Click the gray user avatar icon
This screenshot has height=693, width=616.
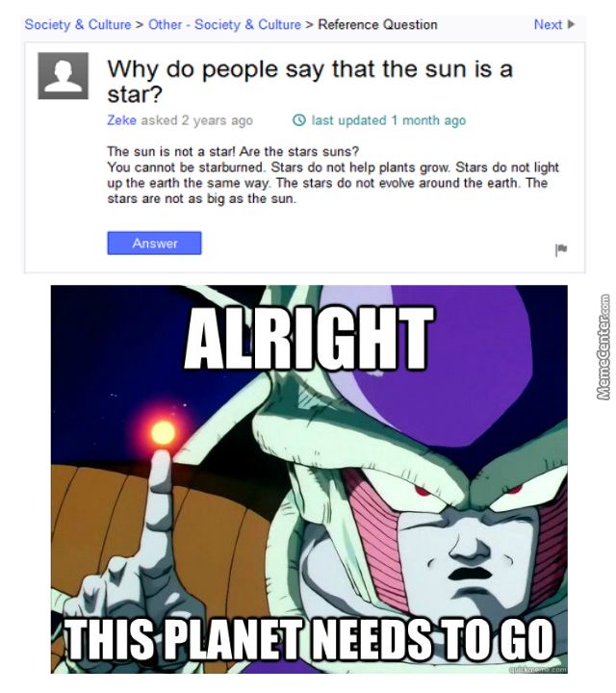click(64, 76)
